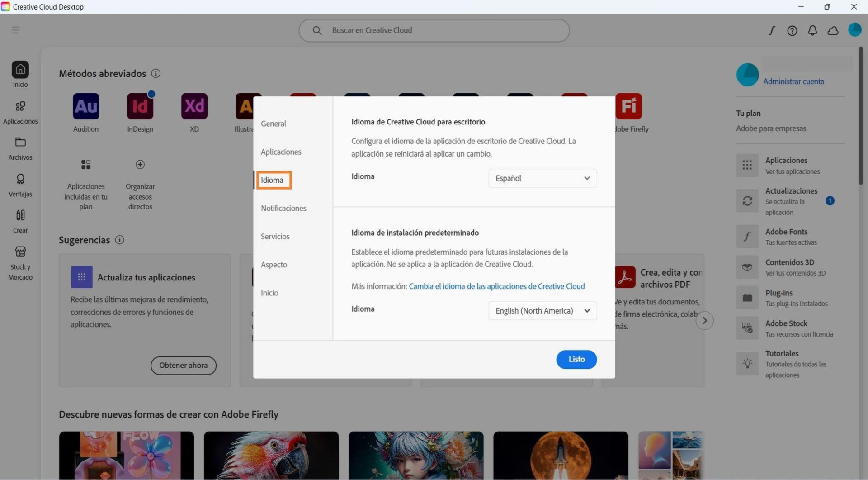
Task: Launch the Audition app shortcut
Action: 86,106
